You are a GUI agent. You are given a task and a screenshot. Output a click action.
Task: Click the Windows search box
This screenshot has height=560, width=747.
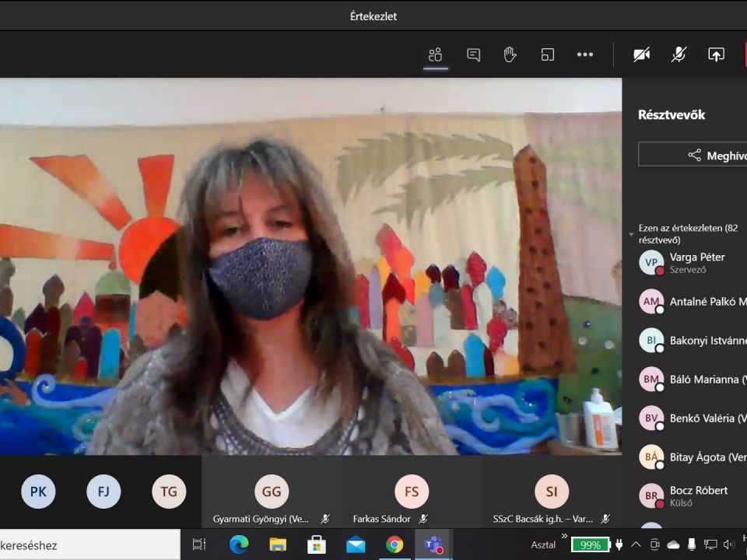point(86,544)
